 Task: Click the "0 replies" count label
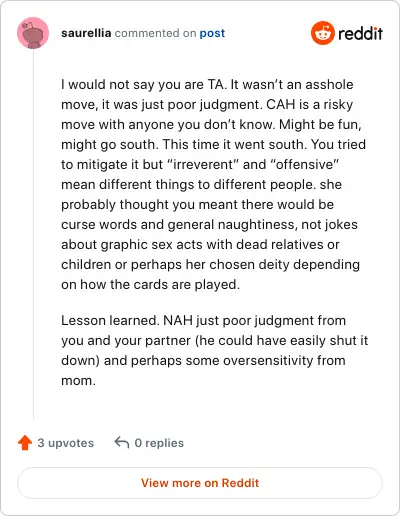[159, 443]
